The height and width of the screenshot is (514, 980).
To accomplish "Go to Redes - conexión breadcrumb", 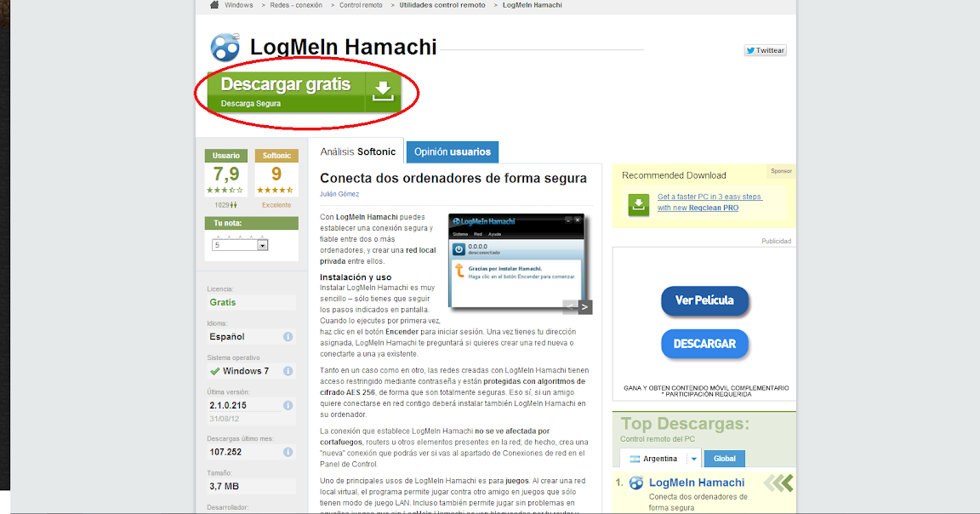I will [296, 5].
